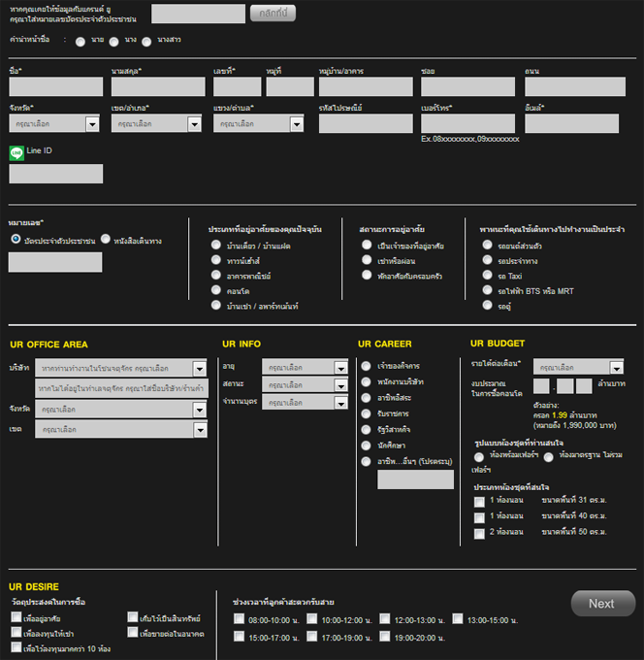Screen dimensions: 644x660
Task: Click the Line ID input field
Action: pos(55,174)
